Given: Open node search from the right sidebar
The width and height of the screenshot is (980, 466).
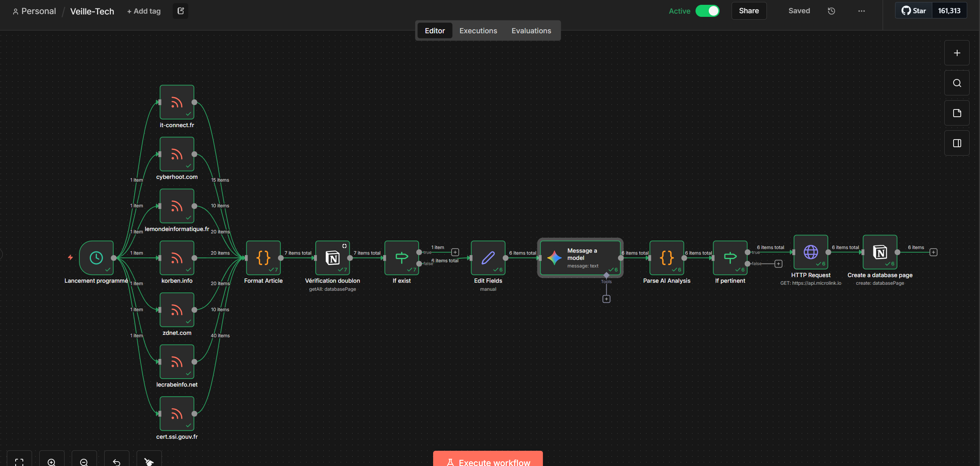Looking at the screenshot, I should (x=957, y=83).
